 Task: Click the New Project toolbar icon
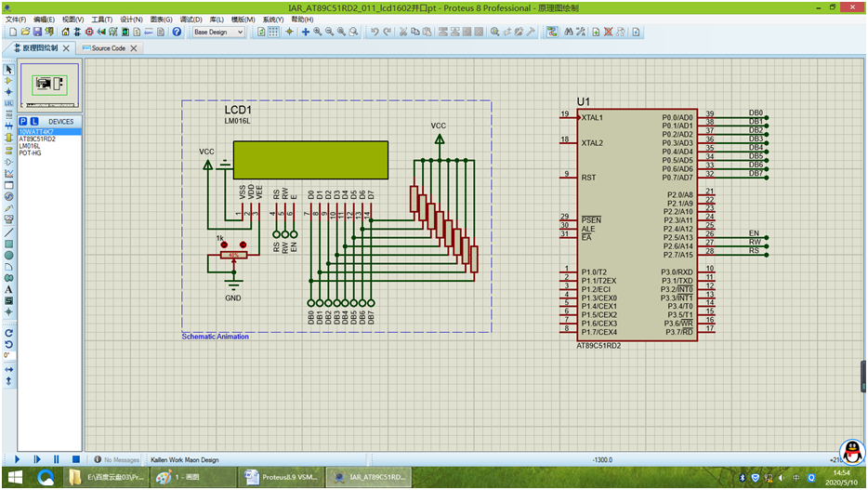[13, 32]
